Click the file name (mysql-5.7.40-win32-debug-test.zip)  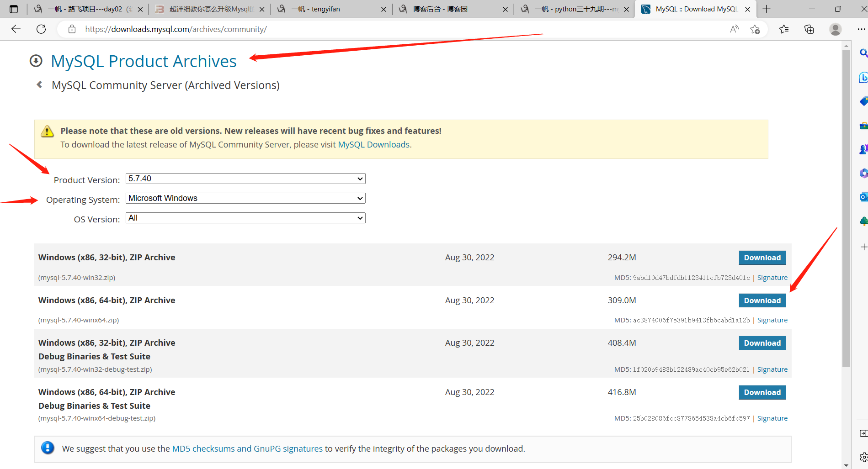pyautogui.click(x=95, y=369)
